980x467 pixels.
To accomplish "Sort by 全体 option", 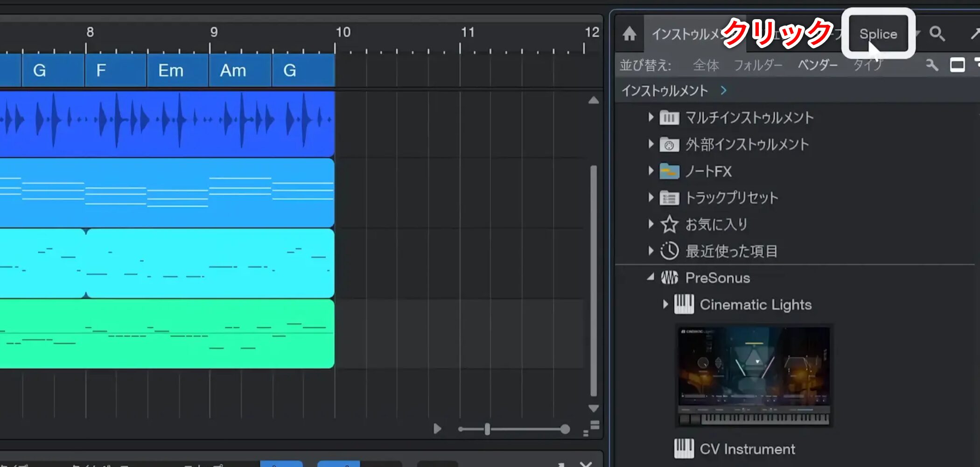I will (706, 65).
